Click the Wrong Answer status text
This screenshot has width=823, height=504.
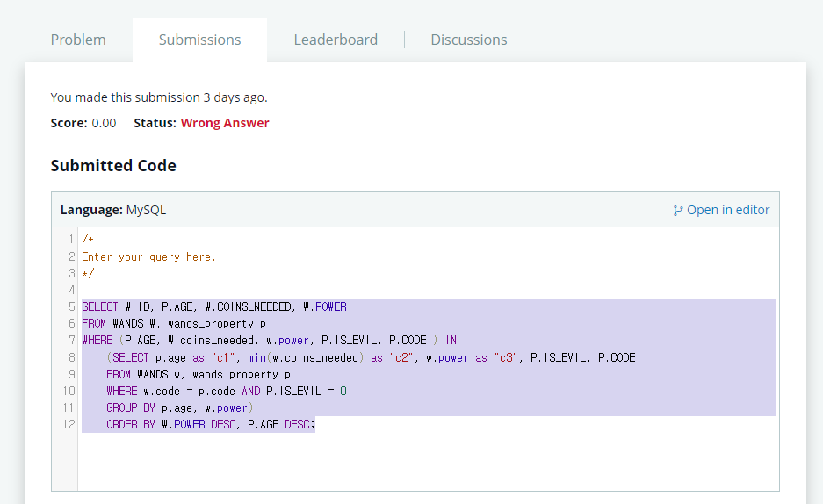[225, 123]
